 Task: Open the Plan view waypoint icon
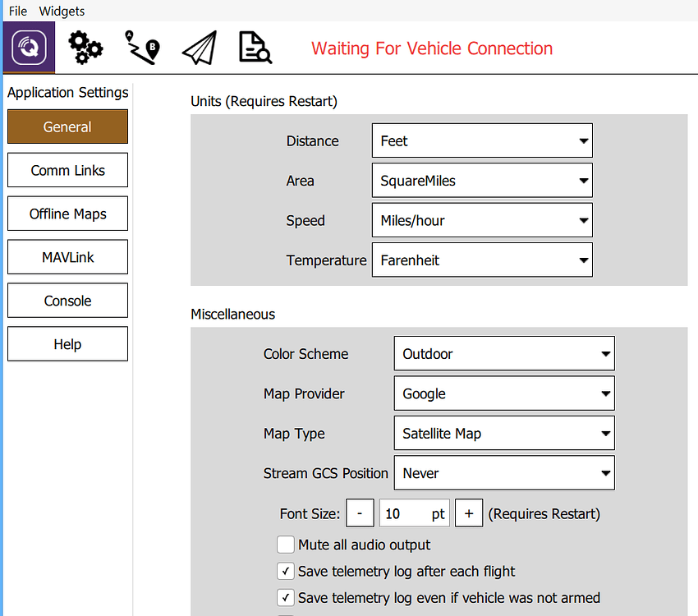(142, 48)
